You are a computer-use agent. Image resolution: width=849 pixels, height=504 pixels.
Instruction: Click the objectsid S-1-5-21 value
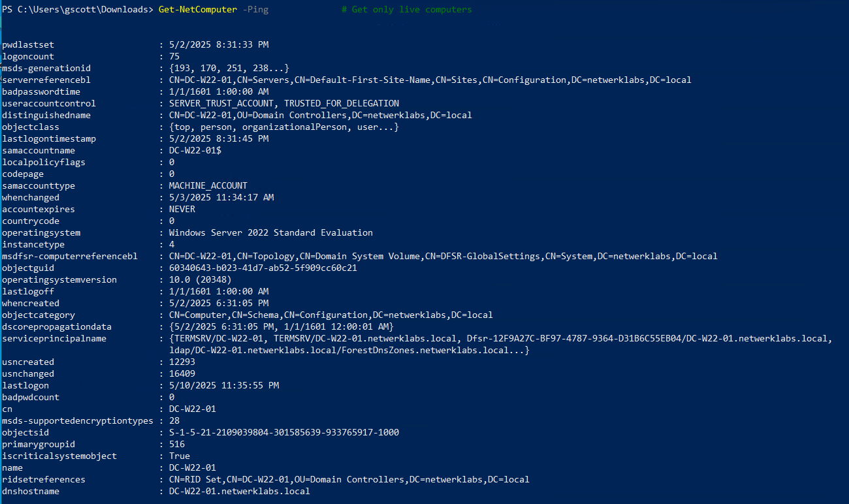(283, 433)
